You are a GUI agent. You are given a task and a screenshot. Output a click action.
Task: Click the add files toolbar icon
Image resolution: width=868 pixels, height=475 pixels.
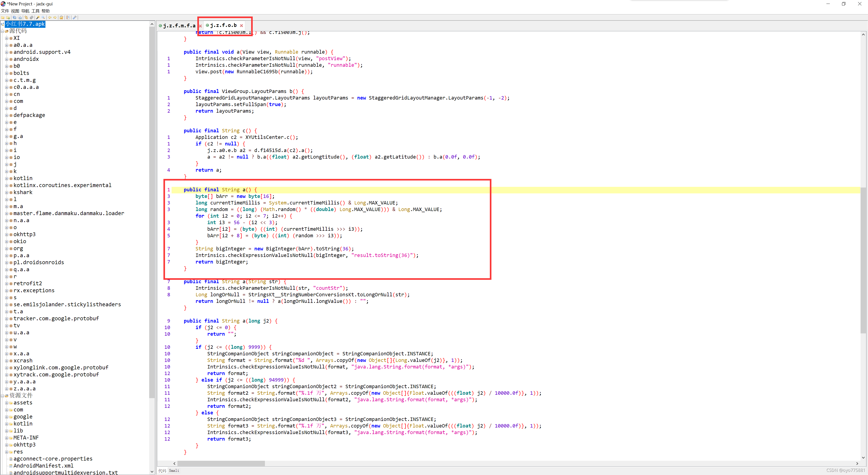pyautogui.click(x=8, y=18)
